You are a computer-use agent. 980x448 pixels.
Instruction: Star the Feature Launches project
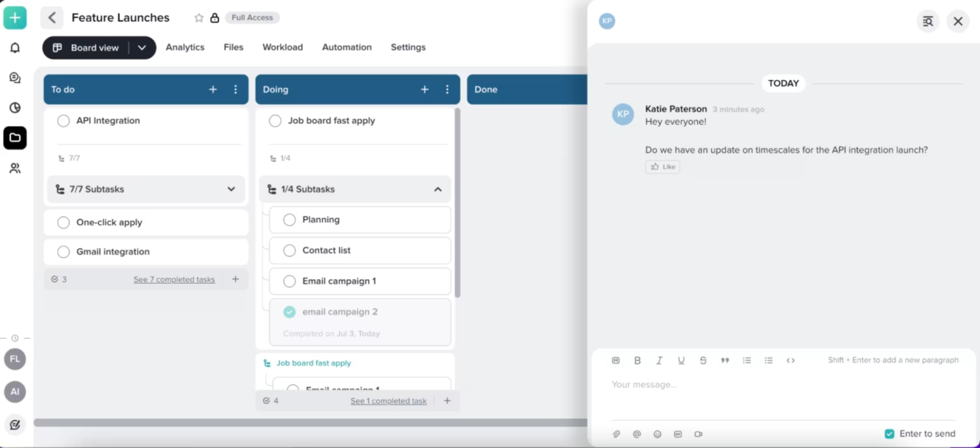199,18
